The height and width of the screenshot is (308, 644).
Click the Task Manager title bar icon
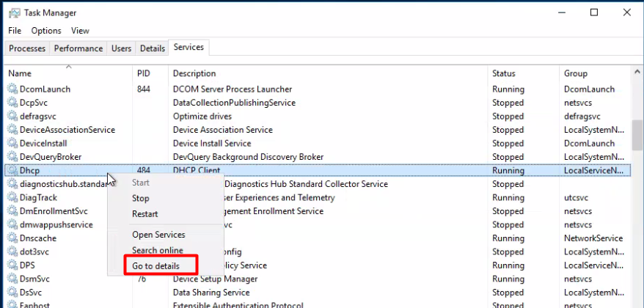(x=15, y=12)
